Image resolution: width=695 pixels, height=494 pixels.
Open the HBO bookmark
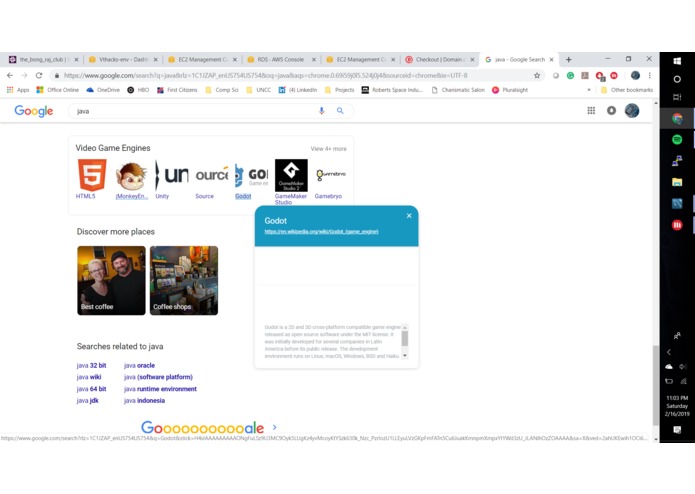click(x=138, y=90)
